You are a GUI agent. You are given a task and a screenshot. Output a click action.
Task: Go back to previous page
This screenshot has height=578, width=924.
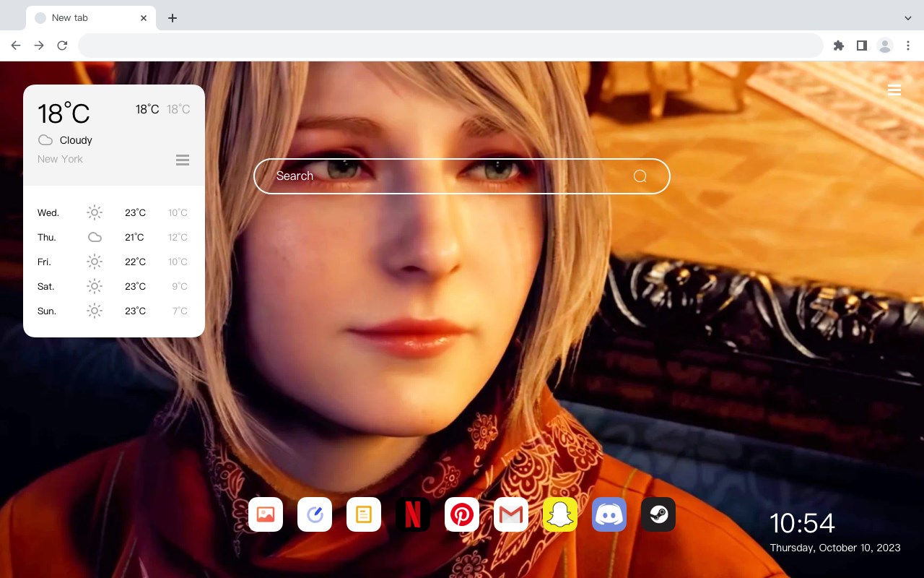point(16,46)
